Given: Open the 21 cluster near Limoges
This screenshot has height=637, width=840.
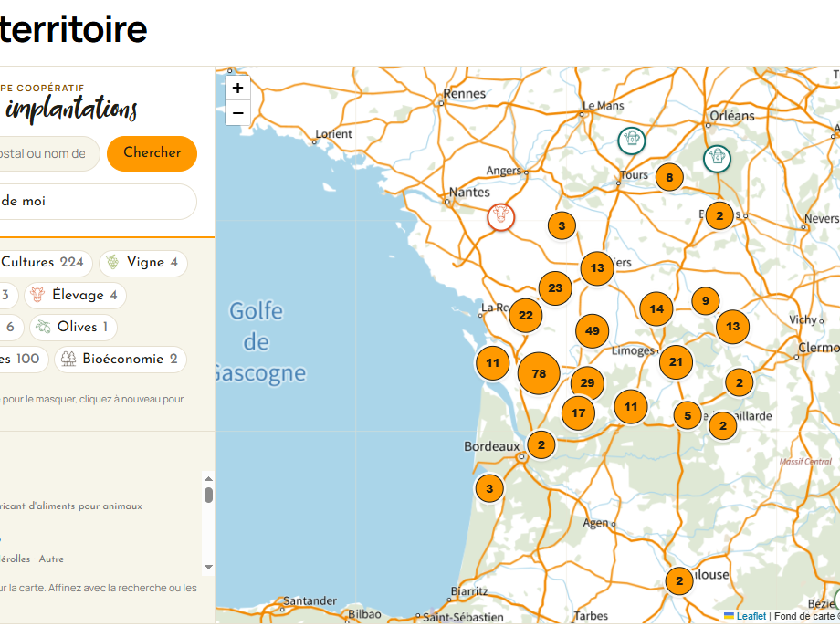Looking at the screenshot, I should pyautogui.click(x=676, y=362).
